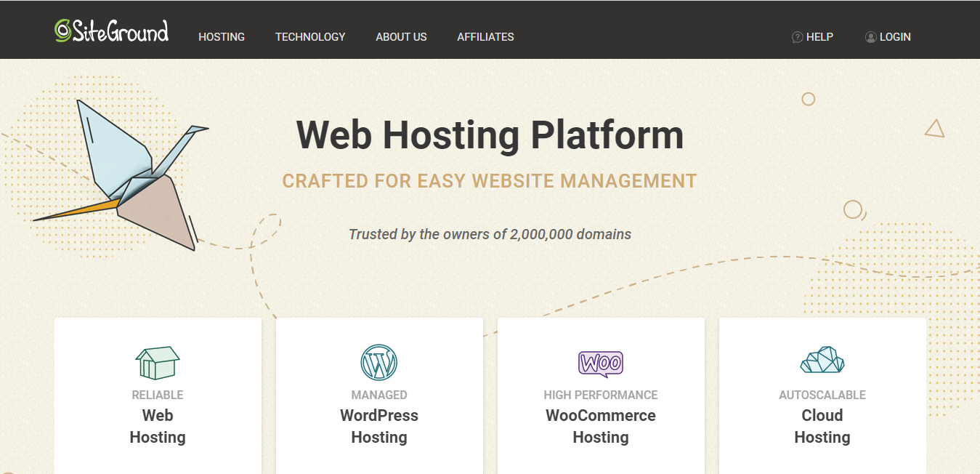Viewport: 980px width, 474px height.
Task: Open the Technology menu
Action: coord(310,37)
